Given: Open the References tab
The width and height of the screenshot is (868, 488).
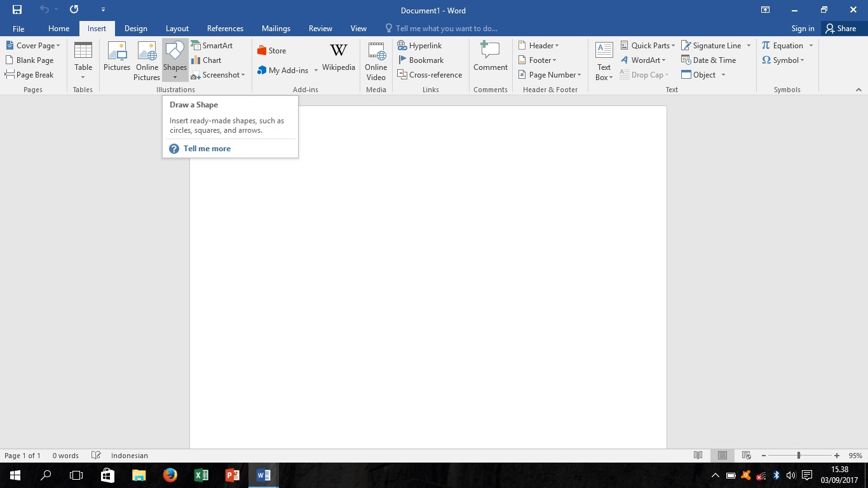Looking at the screenshot, I should 225,29.
